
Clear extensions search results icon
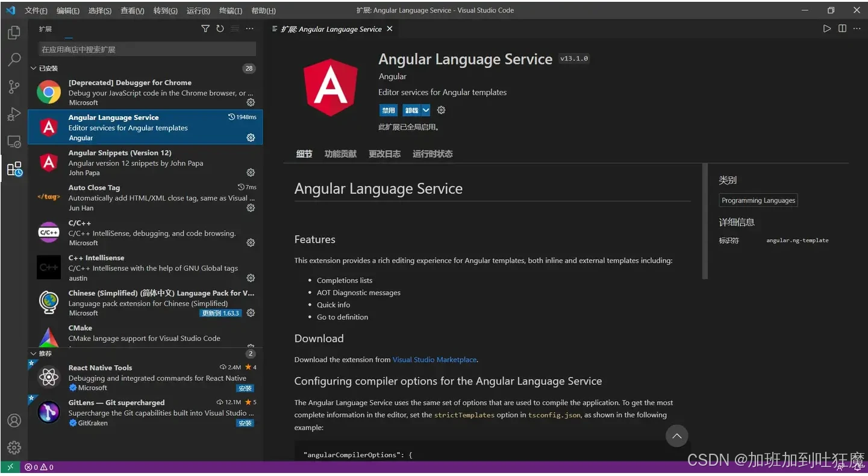coord(235,29)
